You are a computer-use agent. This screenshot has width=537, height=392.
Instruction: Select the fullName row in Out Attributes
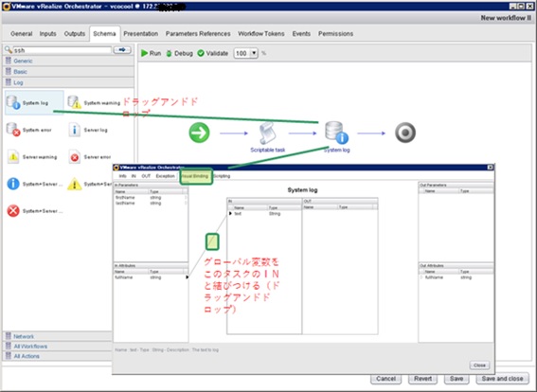pyautogui.click(x=456, y=277)
